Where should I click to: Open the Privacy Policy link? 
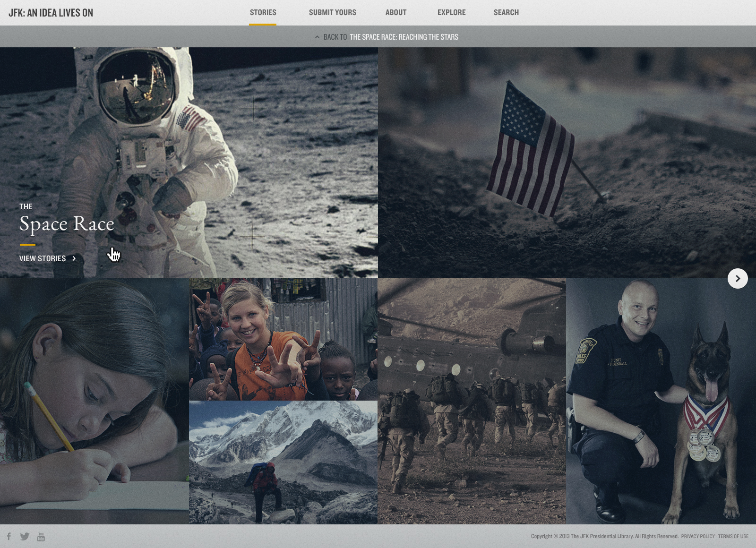point(697,536)
